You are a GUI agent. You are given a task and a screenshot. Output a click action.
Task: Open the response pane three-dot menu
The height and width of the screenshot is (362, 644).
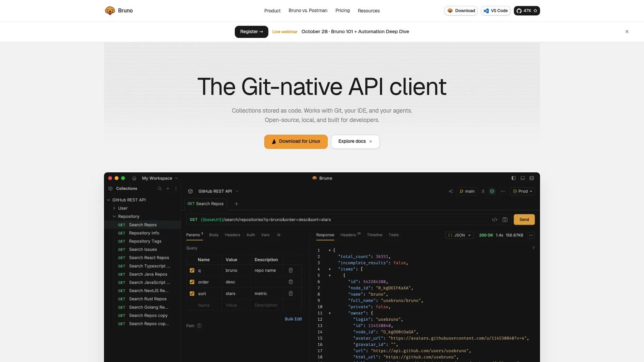click(x=531, y=235)
